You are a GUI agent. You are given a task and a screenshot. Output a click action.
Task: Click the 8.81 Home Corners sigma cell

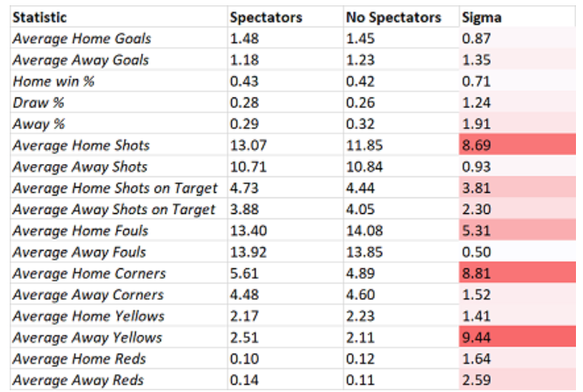click(x=517, y=273)
